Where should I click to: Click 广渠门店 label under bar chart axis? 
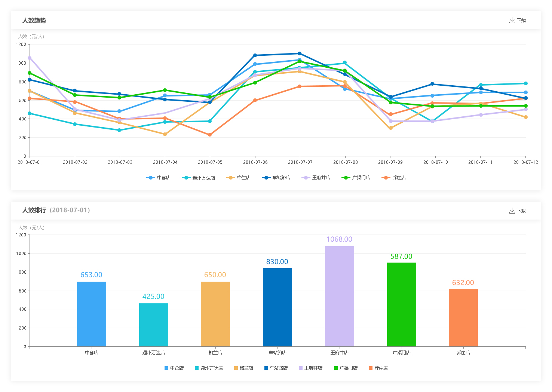(402, 353)
